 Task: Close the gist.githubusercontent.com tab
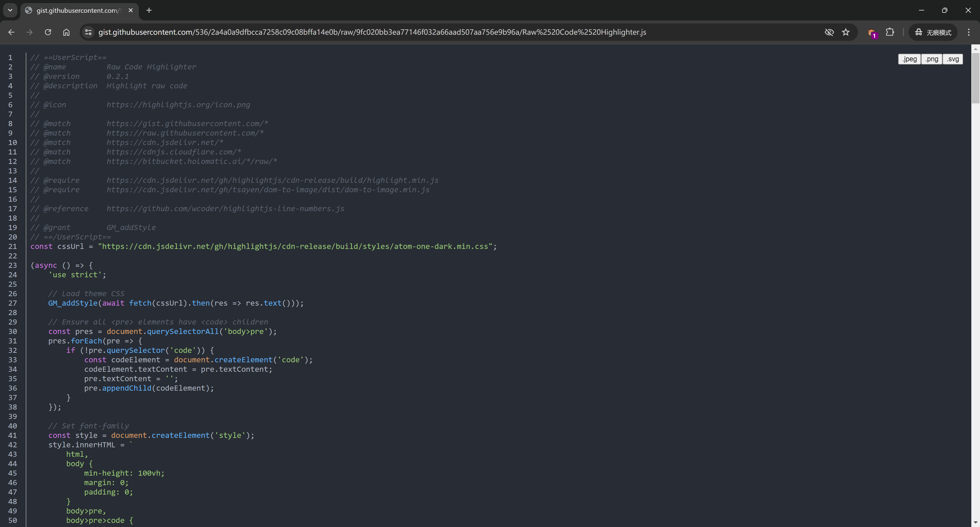pyautogui.click(x=131, y=10)
